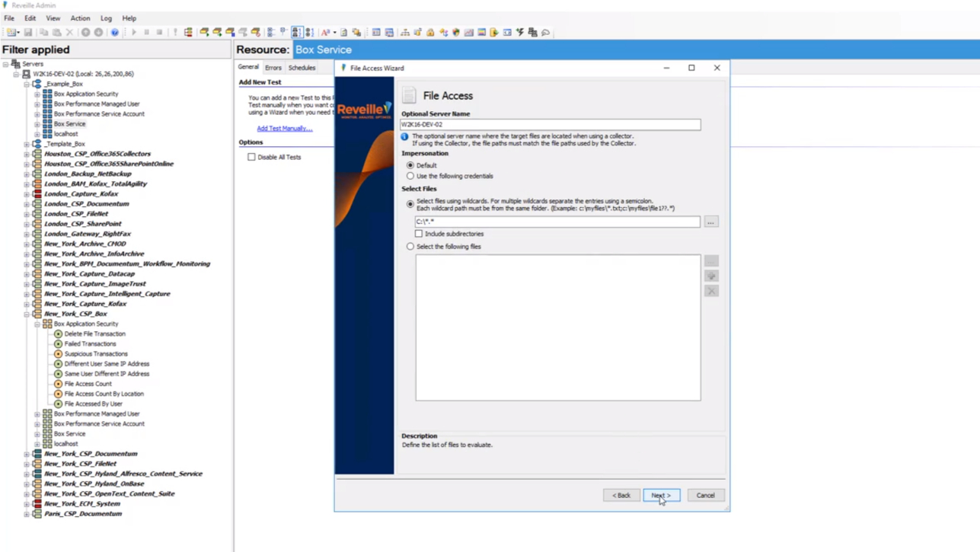The width and height of the screenshot is (980, 552).
Task: Click the Add Test Manually link
Action: tap(285, 129)
